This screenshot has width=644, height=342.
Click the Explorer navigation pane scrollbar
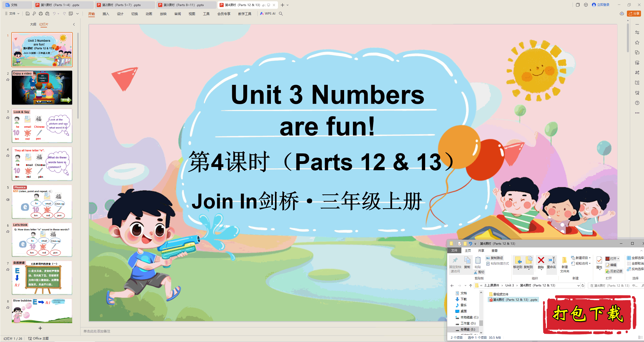tap(481, 323)
